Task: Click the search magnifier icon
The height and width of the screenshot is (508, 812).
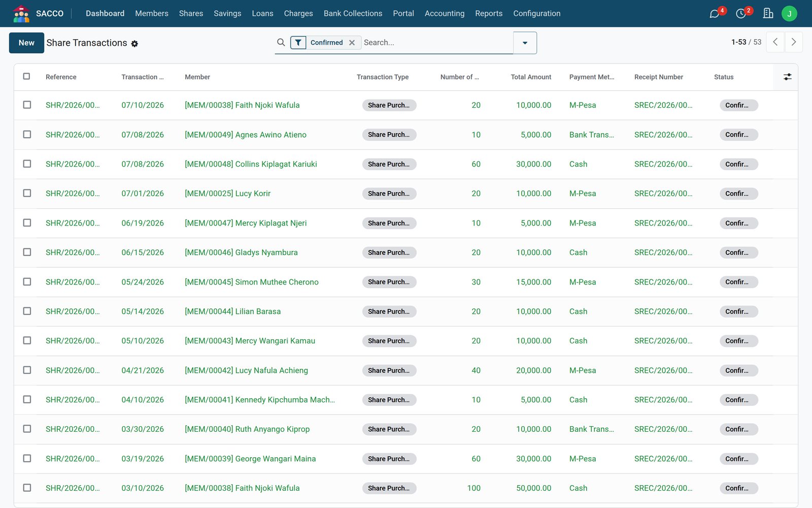Action: (x=281, y=43)
